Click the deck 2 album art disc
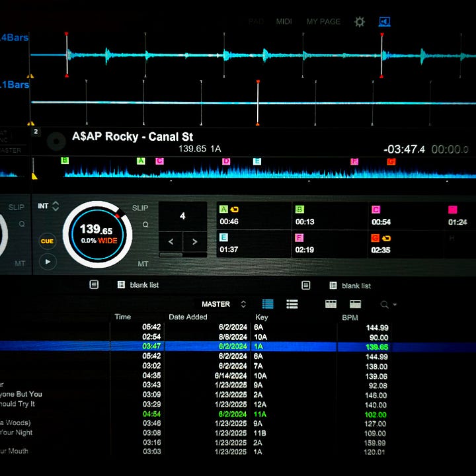The width and height of the screenshot is (476, 476). click(x=56, y=141)
